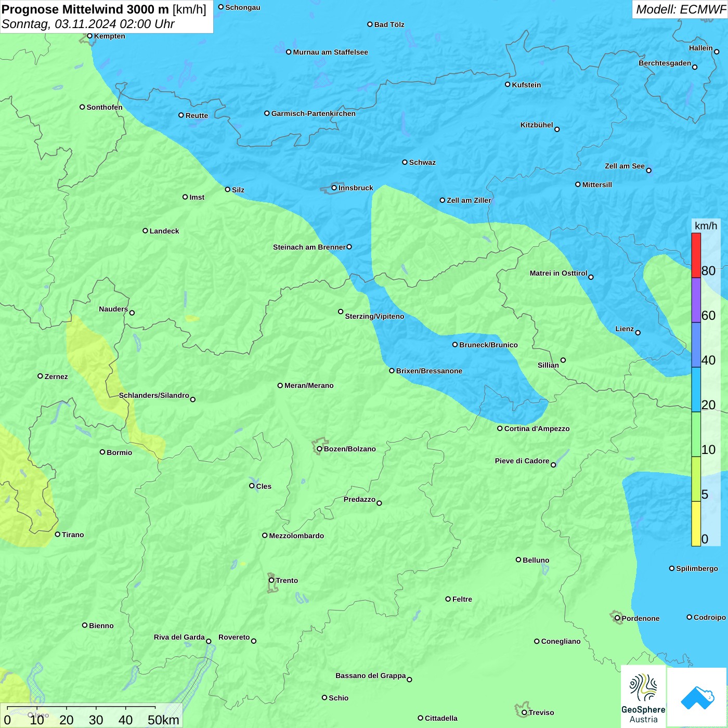Click the Garmisch-Partenkirchen label
The image size is (728, 728).
click(x=314, y=113)
